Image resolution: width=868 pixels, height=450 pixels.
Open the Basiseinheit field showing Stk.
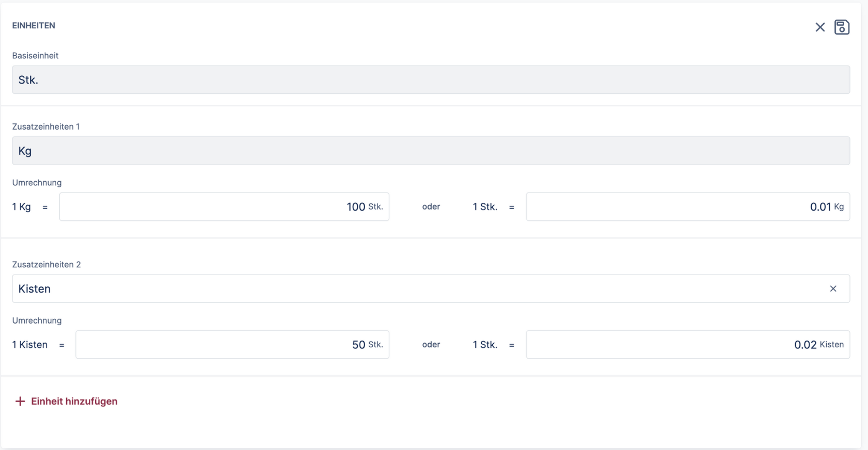[x=431, y=79]
